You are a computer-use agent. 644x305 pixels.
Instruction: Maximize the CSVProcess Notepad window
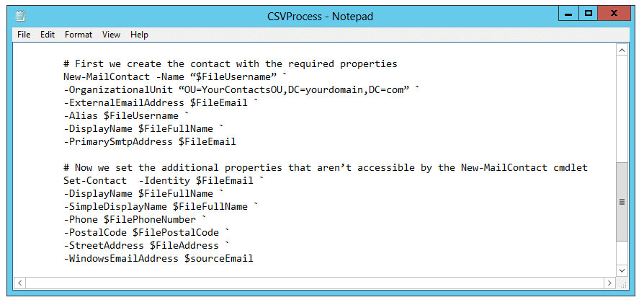coord(589,14)
